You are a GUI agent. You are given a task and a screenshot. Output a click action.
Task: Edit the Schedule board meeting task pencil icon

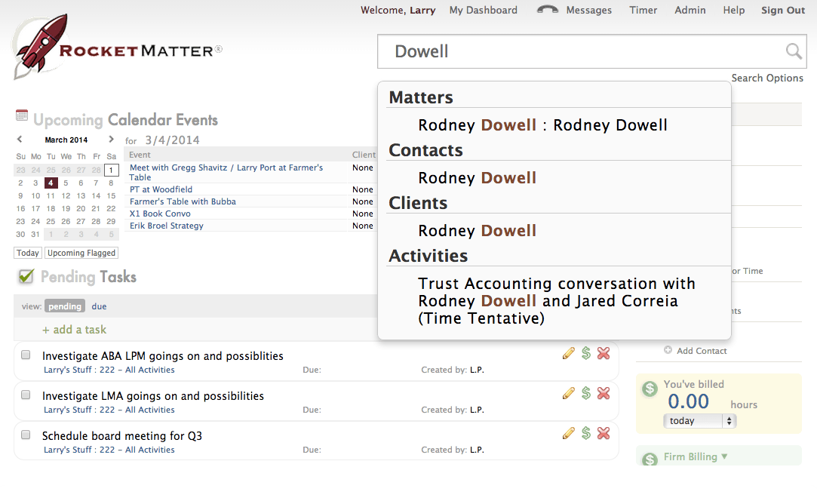[569, 433]
